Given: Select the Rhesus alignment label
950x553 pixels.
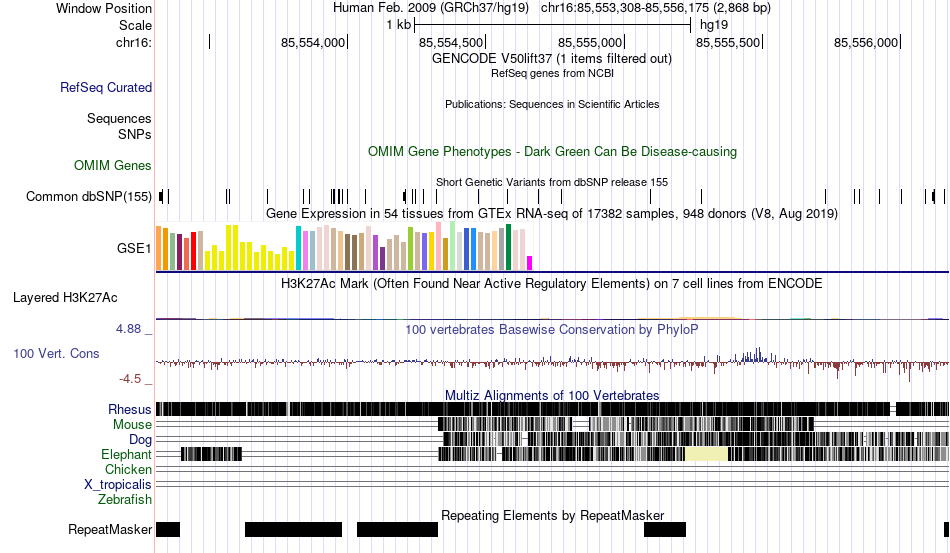Looking at the screenshot, I should [130, 409].
